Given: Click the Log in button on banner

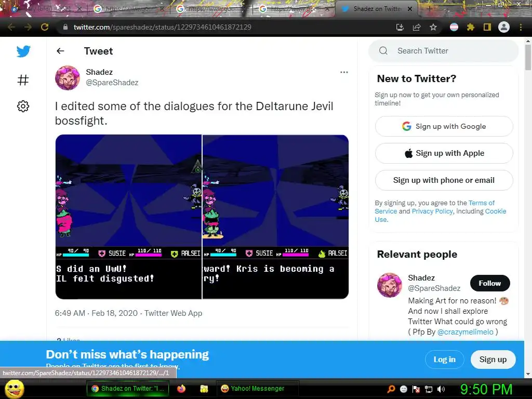Looking at the screenshot, I should [x=445, y=360].
